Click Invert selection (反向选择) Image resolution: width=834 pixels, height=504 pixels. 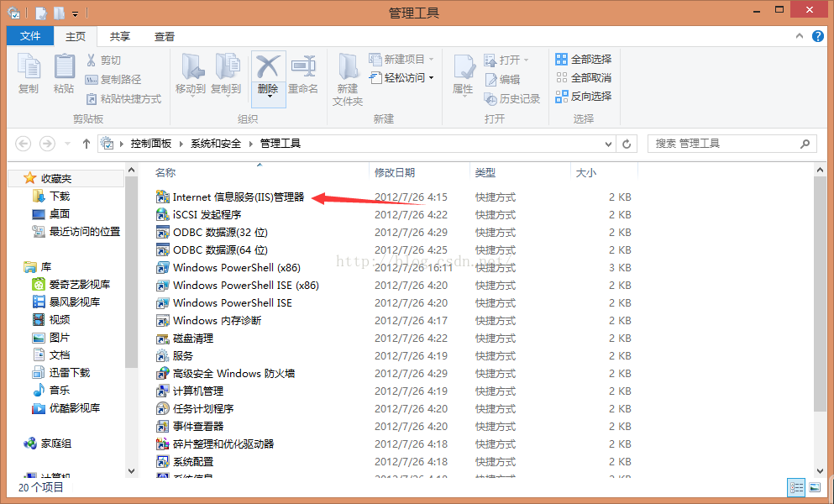point(584,97)
